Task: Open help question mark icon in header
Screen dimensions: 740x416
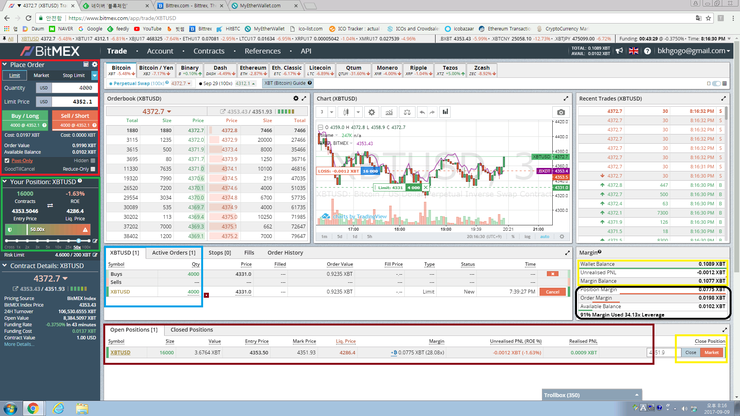Action: coord(647,51)
